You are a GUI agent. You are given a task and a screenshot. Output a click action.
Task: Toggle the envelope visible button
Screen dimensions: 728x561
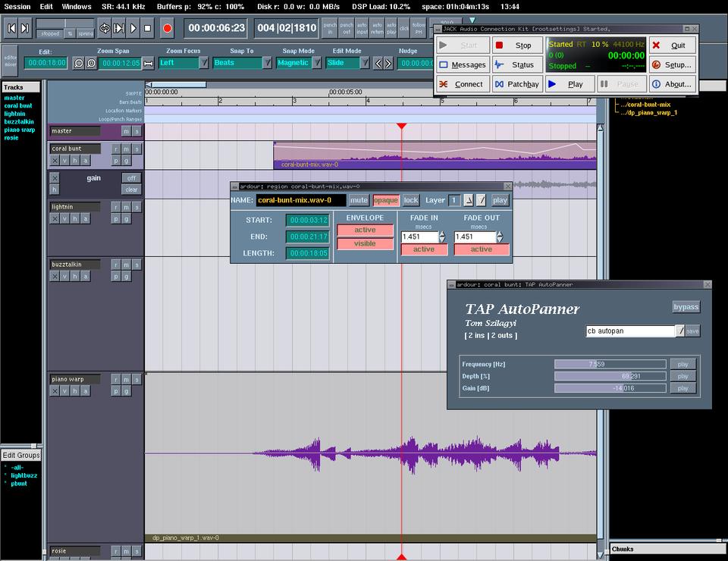coord(365,244)
